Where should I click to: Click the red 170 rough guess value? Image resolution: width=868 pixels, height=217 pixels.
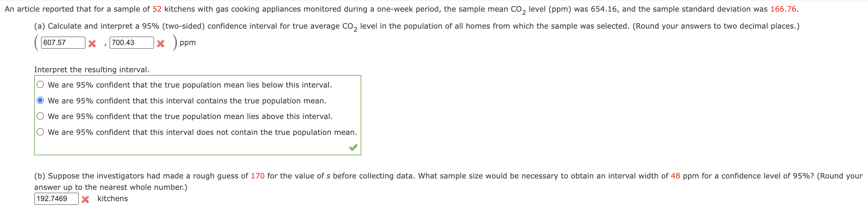click(x=258, y=176)
